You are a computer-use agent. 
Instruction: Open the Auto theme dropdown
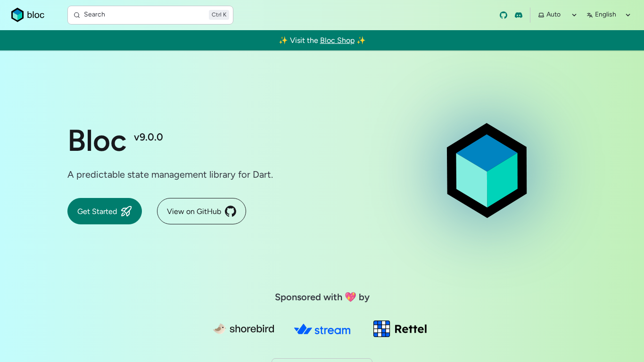(x=557, y=15)
